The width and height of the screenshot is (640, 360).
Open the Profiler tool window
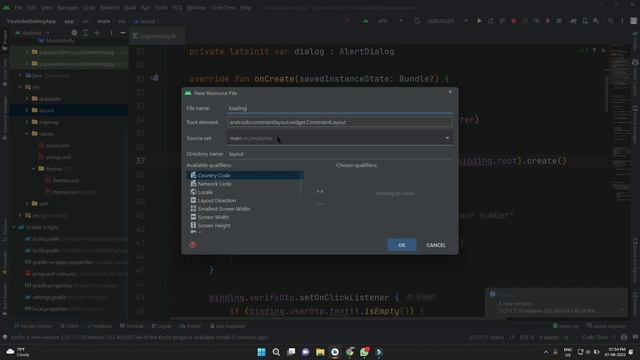(190, 326)
